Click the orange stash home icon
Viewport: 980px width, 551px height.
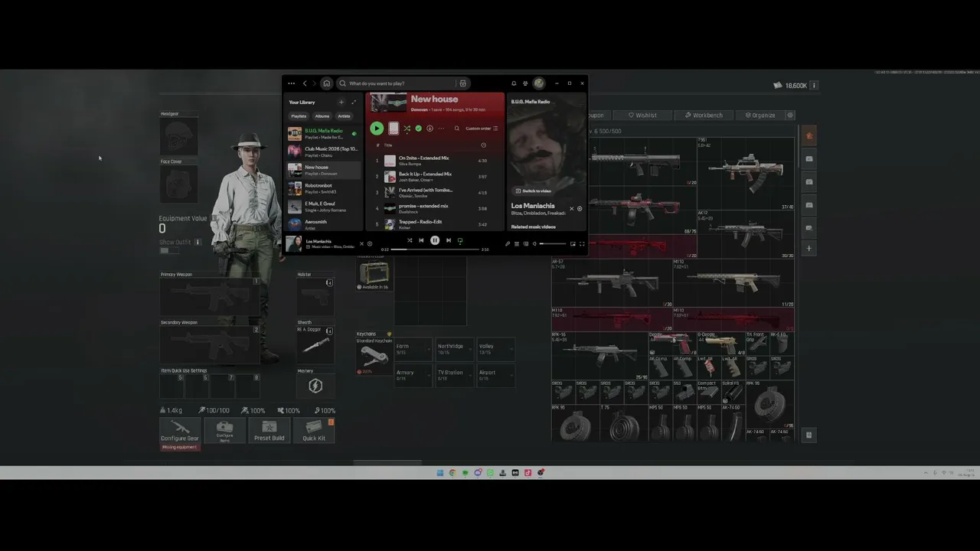pyautogui.click(x=809, y=136)
